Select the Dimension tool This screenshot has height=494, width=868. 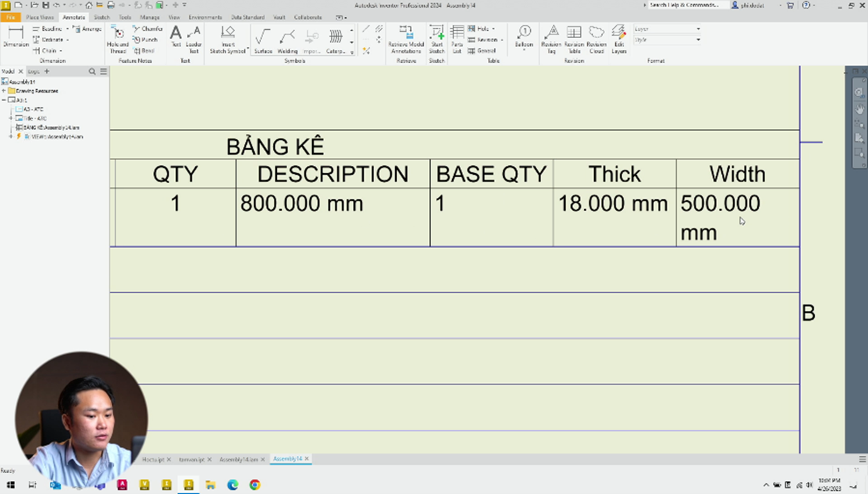tap(15, 37)
